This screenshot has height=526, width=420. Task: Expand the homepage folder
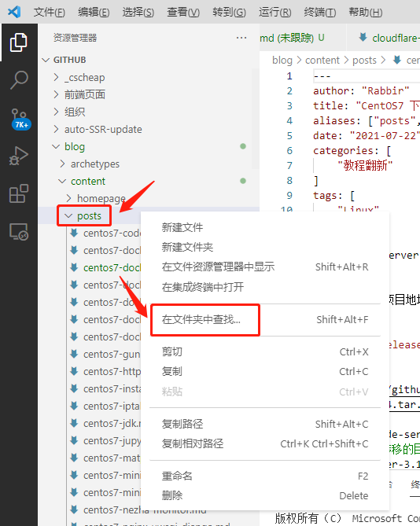tap(101, 199)
